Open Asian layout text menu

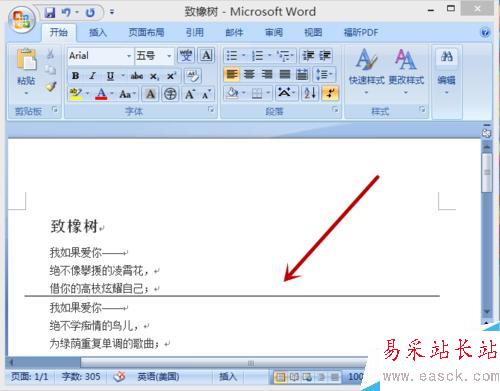tap(286, 93)
